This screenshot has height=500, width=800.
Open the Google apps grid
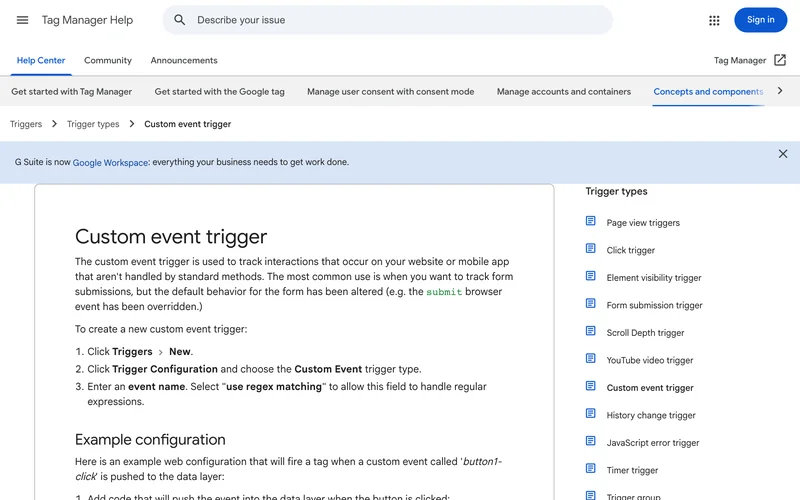point(714,20)
